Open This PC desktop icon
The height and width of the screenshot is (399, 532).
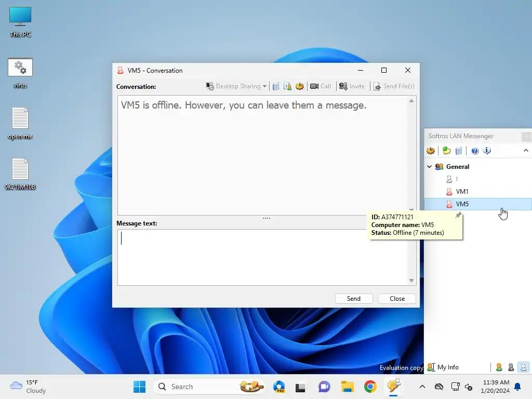(x=20, y=22)
